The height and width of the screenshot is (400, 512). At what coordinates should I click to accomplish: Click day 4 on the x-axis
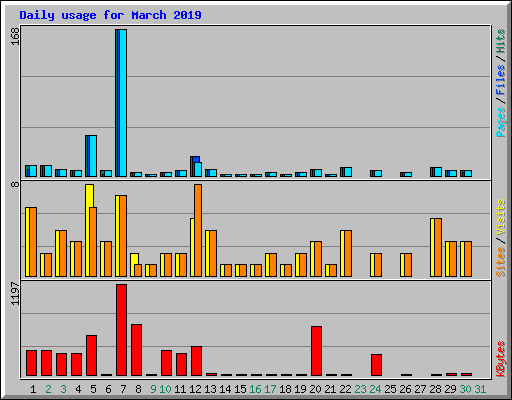pos(78,389)
